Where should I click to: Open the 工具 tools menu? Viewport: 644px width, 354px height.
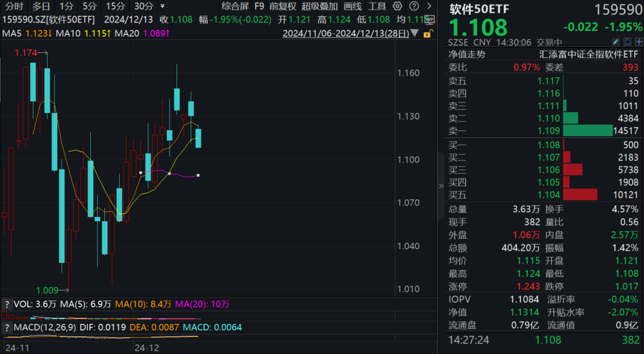click(x=377, y=6)
